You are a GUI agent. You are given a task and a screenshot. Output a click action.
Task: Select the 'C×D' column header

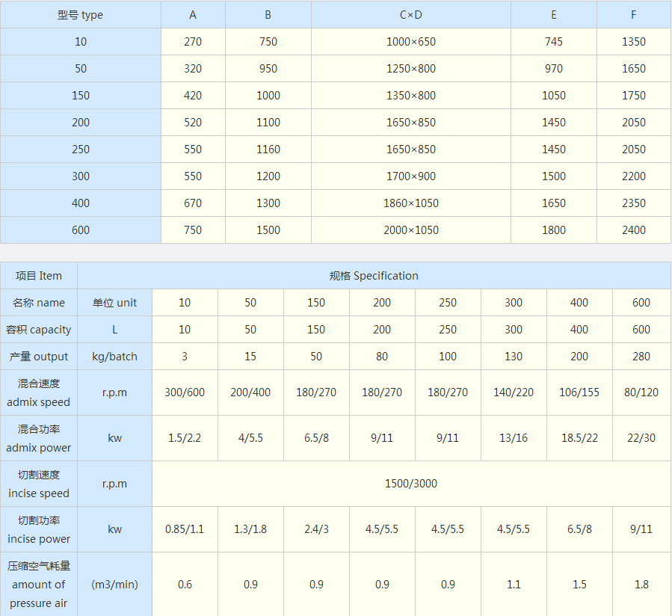pyautogui.click(x=410, y=15)
